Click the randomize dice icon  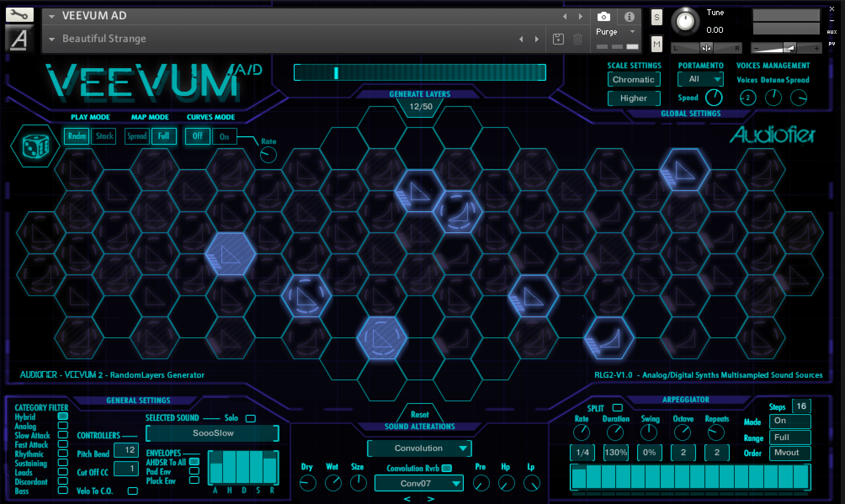tap(35, 146)
